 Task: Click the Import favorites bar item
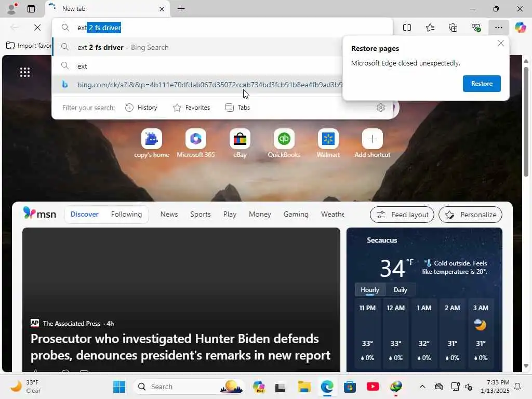click(29, 46)
